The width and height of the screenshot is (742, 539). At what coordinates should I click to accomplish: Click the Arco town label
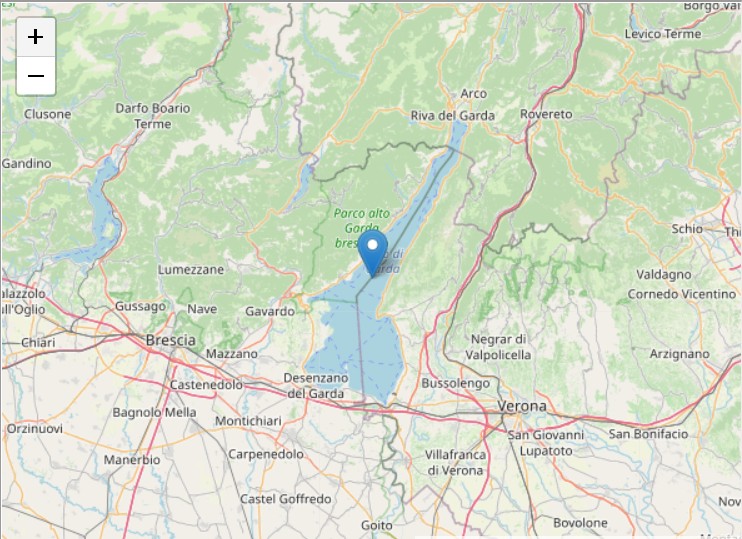click(x=473, y=94)
